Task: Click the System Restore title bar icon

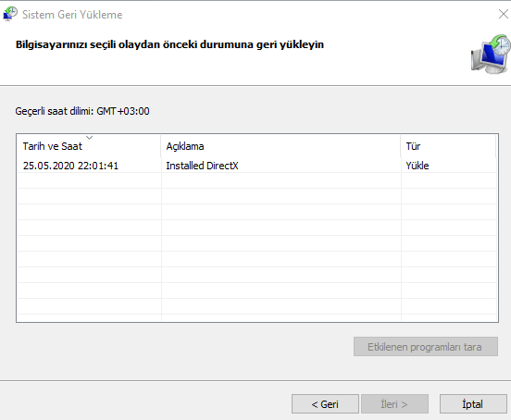Action: click(x=10, y=14)
